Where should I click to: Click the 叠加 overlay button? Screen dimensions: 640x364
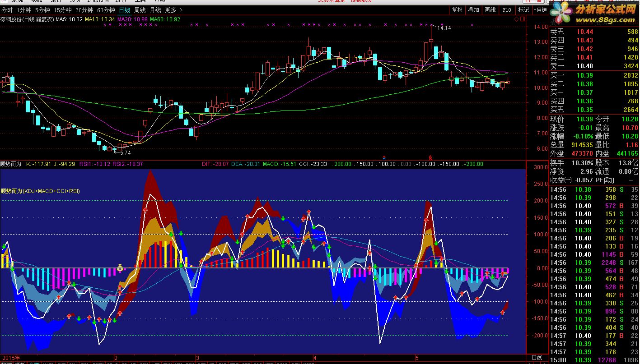point(473,10)
